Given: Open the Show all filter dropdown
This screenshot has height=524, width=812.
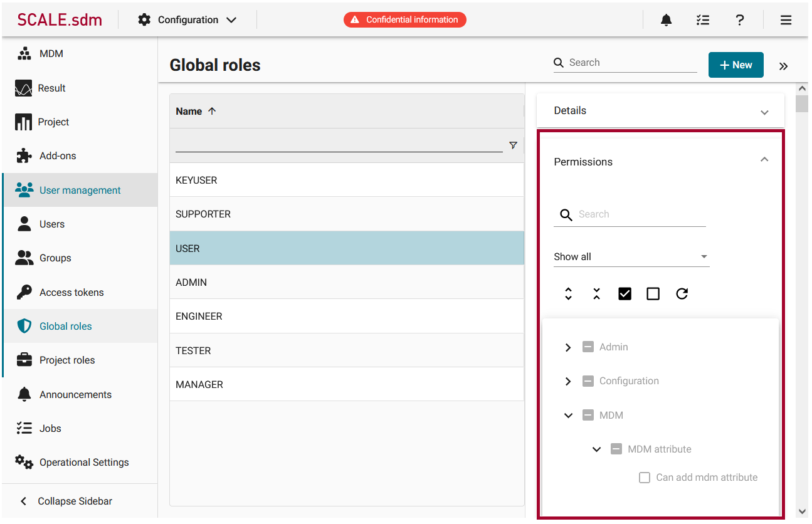Looking at the screenshot, I should [631, 256].
